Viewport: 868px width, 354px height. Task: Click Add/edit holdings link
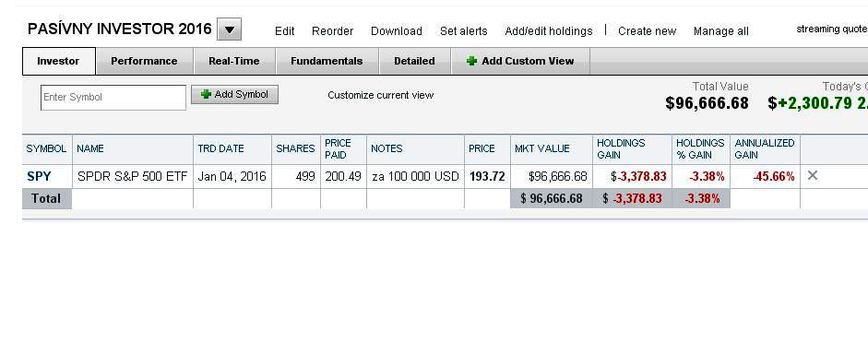click(549, 31)
